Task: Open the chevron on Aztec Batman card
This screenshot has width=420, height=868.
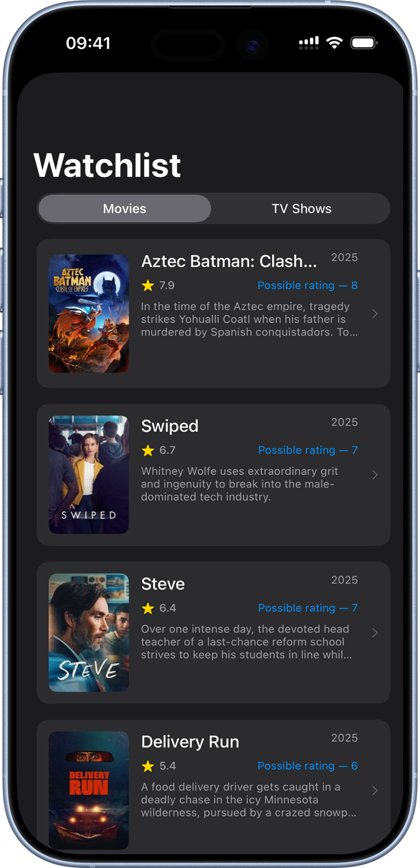Action: pos(375,313)
